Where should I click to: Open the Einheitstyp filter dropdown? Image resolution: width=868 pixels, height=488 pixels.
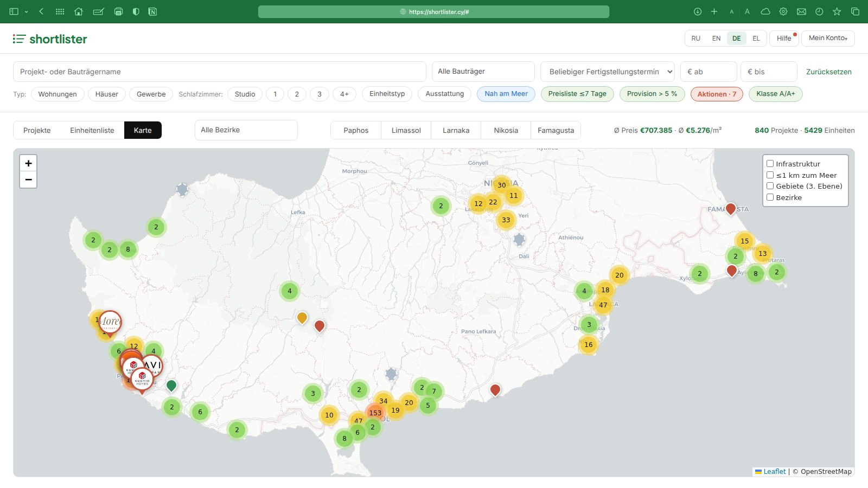coord(387,94)
